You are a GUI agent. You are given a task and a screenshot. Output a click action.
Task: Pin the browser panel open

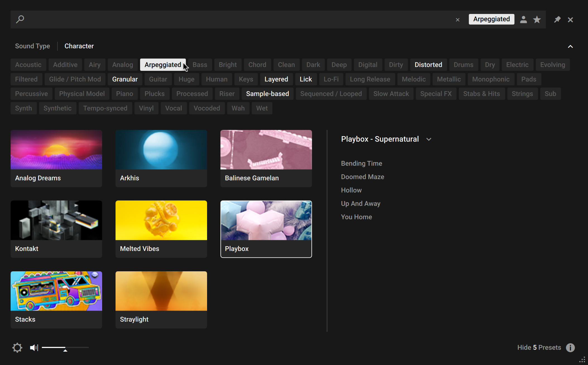click(557, 20)
